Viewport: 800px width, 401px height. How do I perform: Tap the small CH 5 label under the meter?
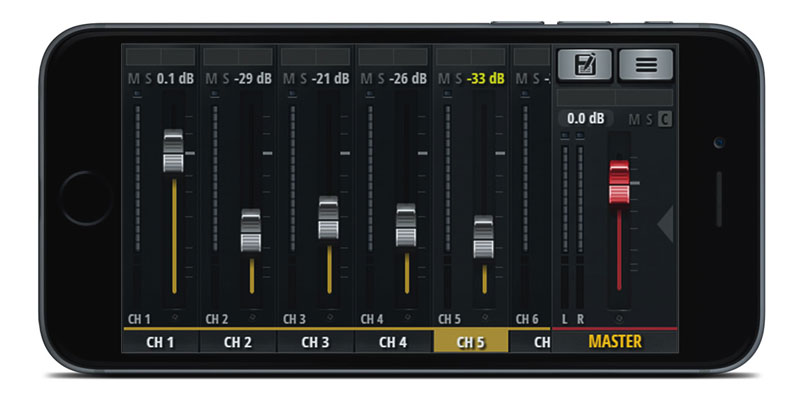[449, 319]
